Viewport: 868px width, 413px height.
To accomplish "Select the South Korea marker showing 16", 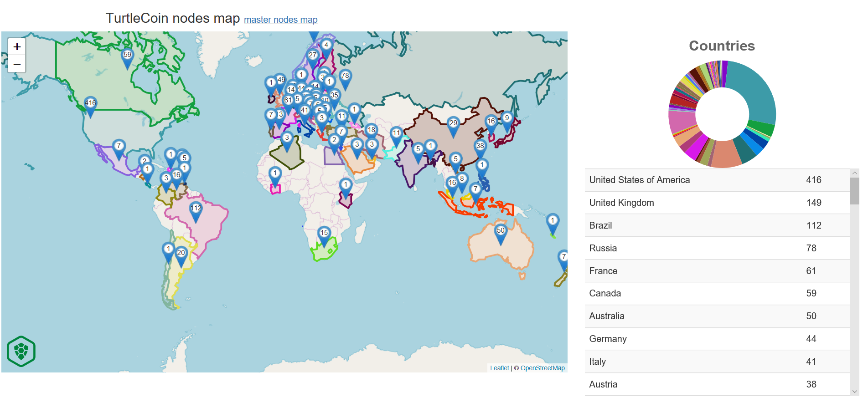I will (x=491, y=125).
